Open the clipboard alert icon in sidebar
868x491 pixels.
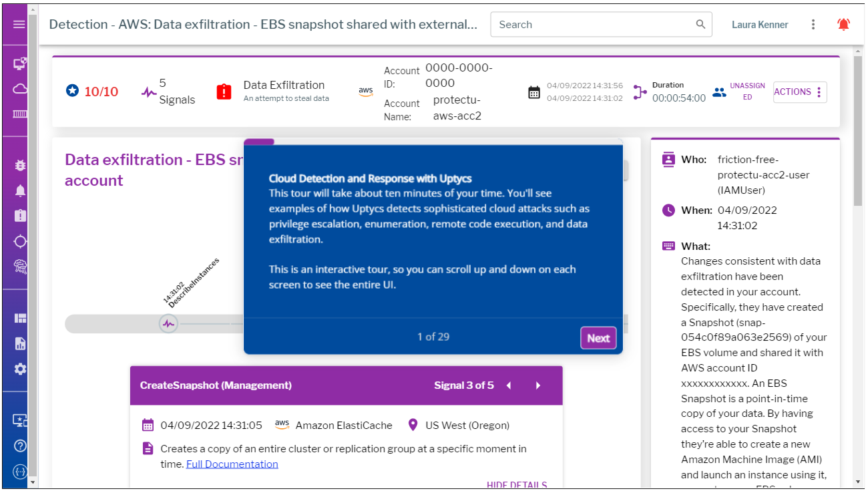pyautogui.click(x=20, y=216)
